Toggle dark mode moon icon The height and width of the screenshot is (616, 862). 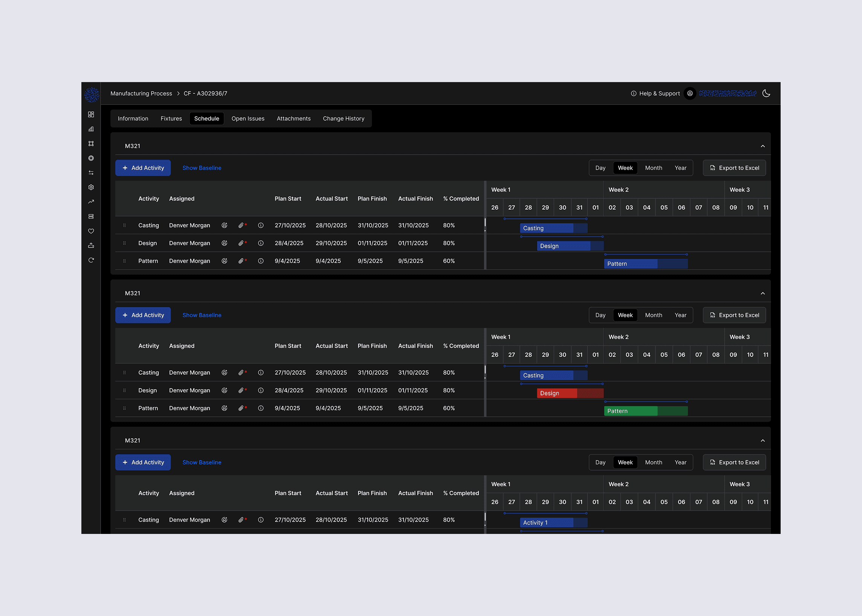pos(766,93)
